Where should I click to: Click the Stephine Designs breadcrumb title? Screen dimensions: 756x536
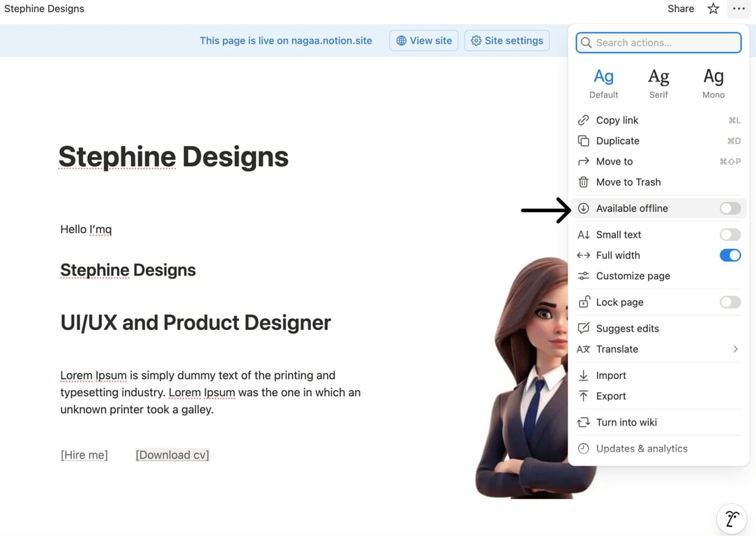click(x=44, y=8)
